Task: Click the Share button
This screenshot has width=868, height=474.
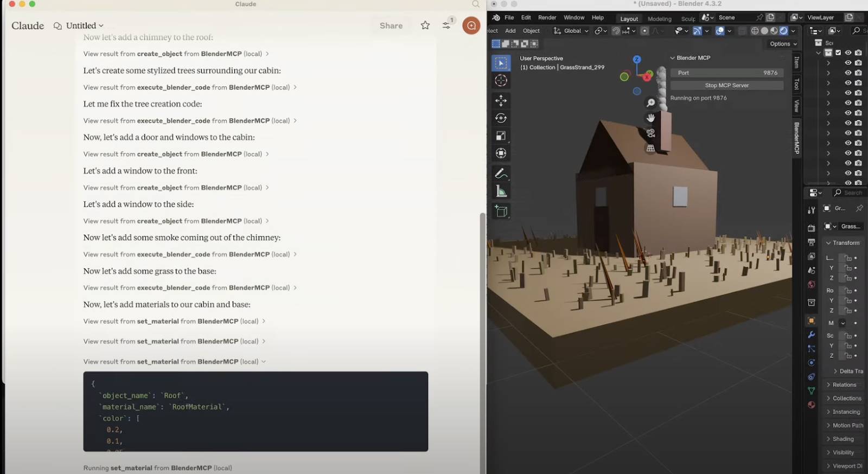Action: pyautogui.click(x=391, y=25)
